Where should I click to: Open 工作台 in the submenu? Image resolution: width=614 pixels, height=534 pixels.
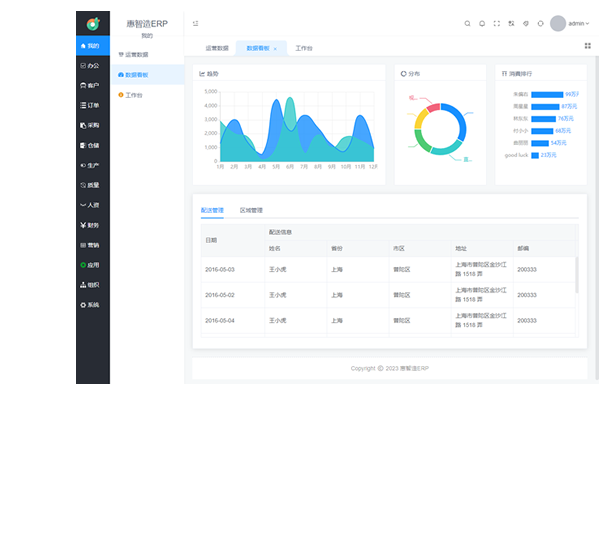click(134, 95)
